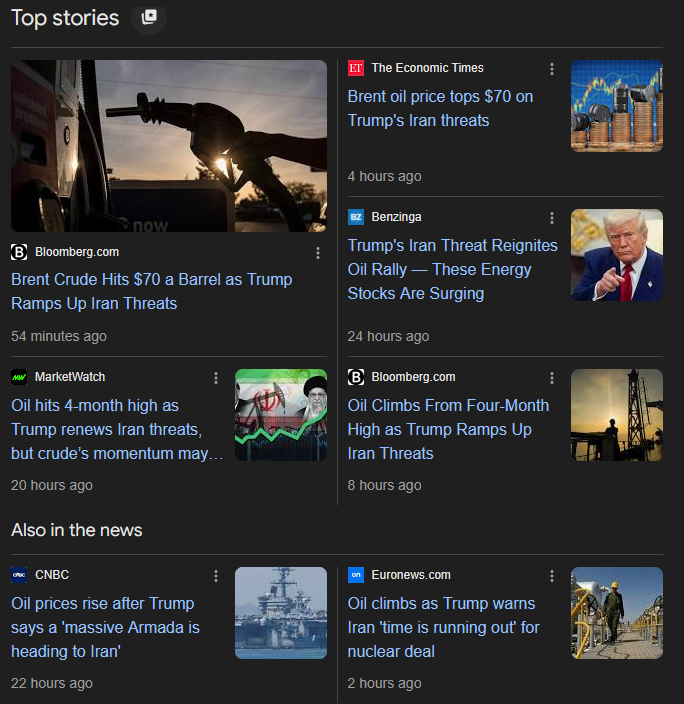Open Trump's Iran Threat Reignites Oil Rally headline

point(452,269)
